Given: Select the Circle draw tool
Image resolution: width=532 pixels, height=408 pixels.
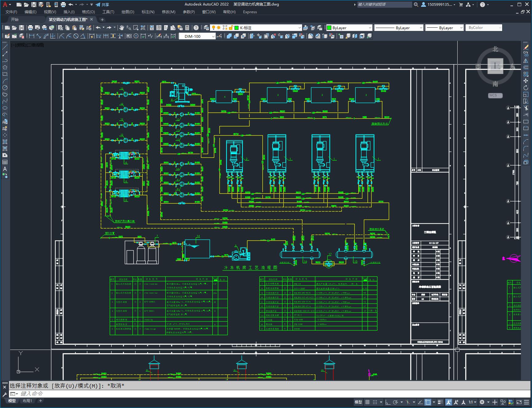Looking at the screenshot, I should 5,88.
